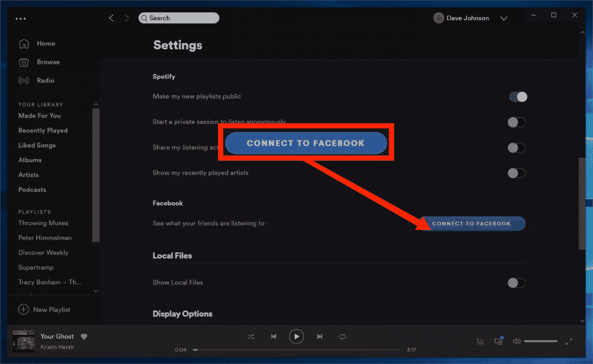The image size is (593, 364).
Task: Open the Peter Himmelman playlist
Action: 45,238
